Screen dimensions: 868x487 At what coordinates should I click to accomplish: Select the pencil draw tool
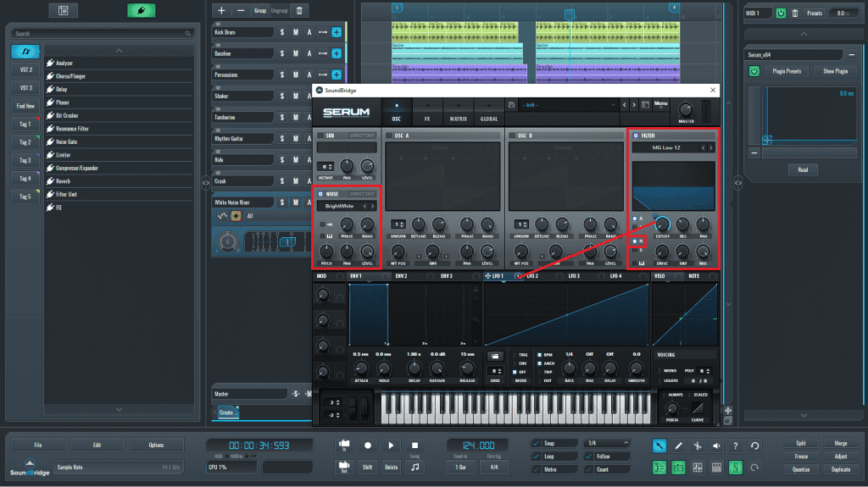[678, 445]
